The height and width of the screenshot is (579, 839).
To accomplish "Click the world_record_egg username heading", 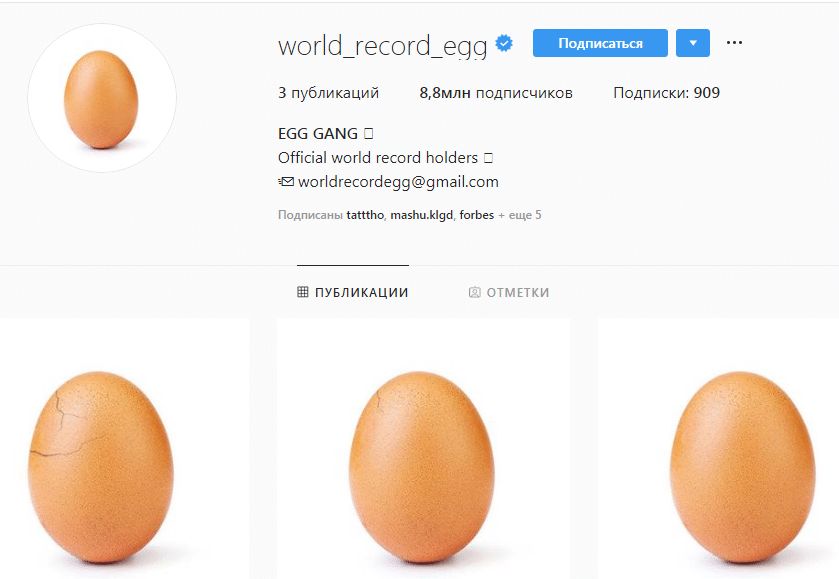I will click(x=383, y=46).
